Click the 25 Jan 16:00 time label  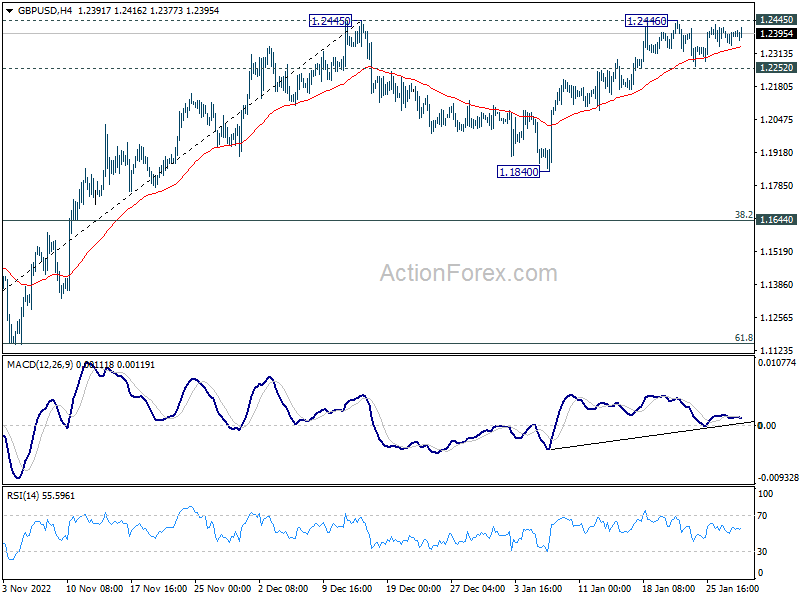(x=733, y=588)
